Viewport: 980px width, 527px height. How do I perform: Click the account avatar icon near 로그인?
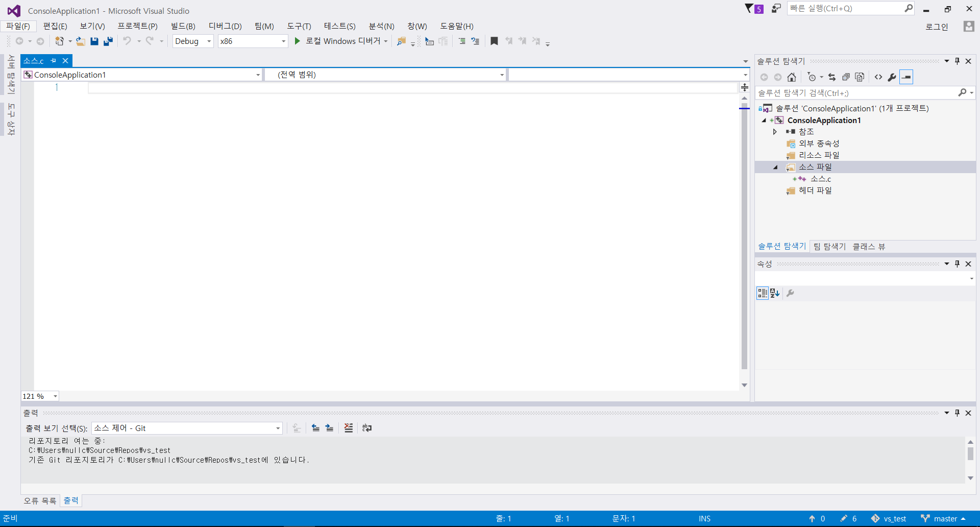969,27
